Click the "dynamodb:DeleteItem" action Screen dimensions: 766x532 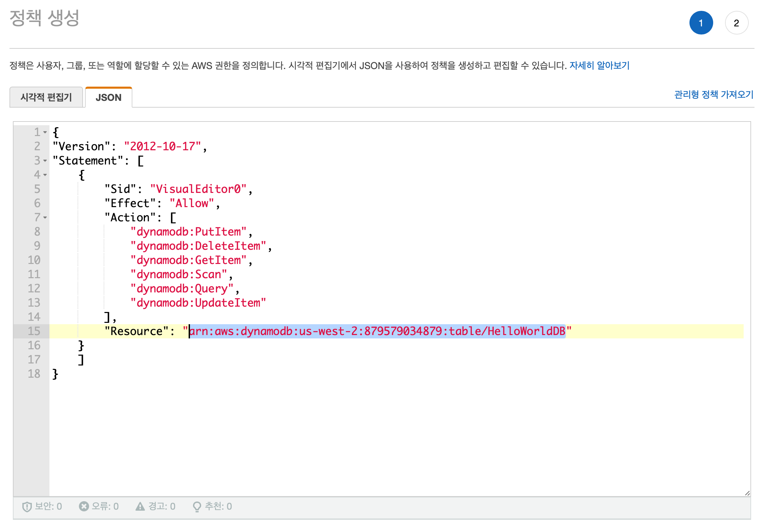pos(198,246)
